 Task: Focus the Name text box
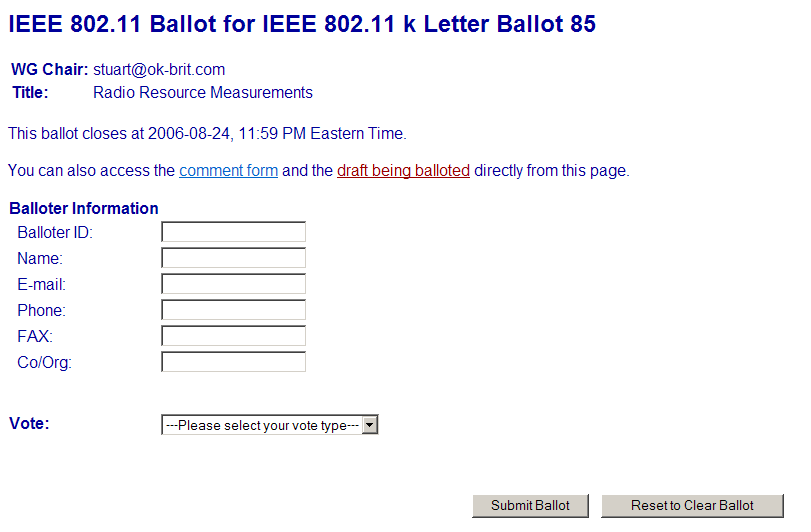(233, 258)
